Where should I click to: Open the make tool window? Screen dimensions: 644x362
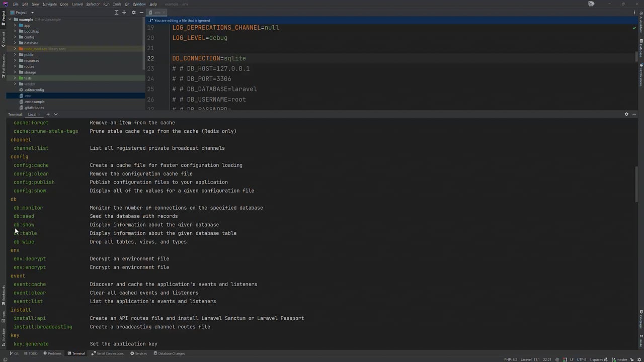coord(641,340)
